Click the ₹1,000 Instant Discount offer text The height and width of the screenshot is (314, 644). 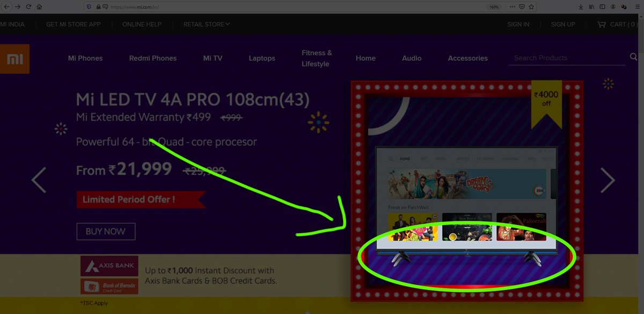(x=211, y=275)
